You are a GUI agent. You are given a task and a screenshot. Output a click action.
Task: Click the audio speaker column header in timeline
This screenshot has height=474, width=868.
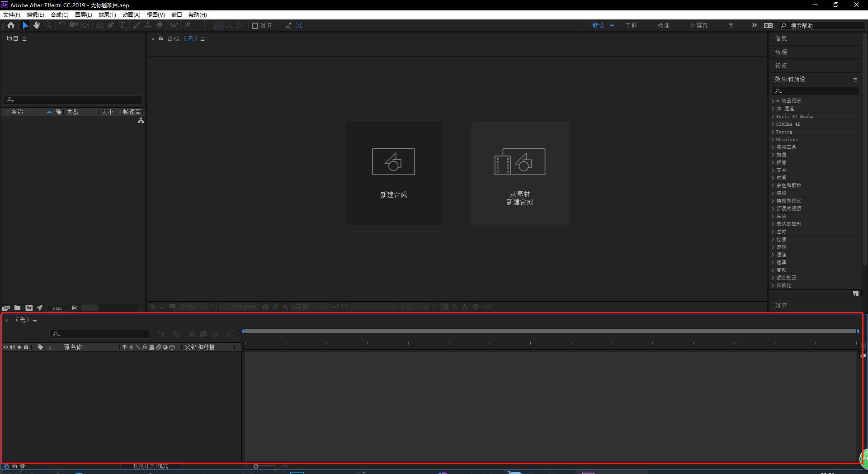tap(13, 347)
